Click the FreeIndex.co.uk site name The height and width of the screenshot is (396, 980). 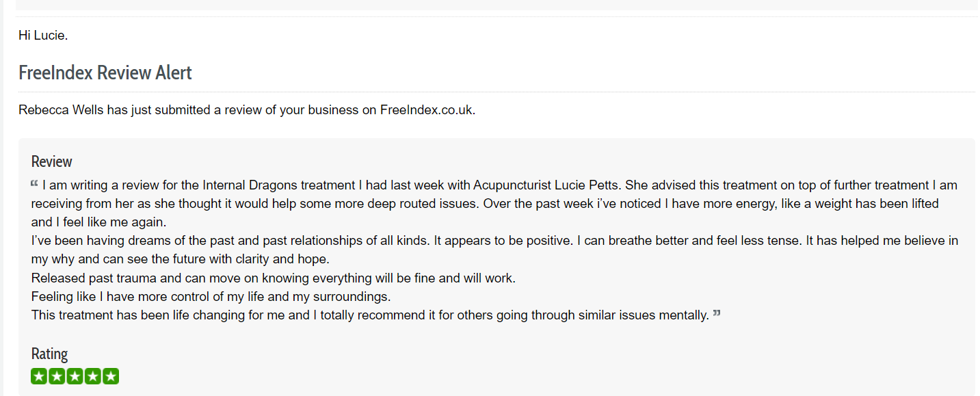tap(426, 110)
